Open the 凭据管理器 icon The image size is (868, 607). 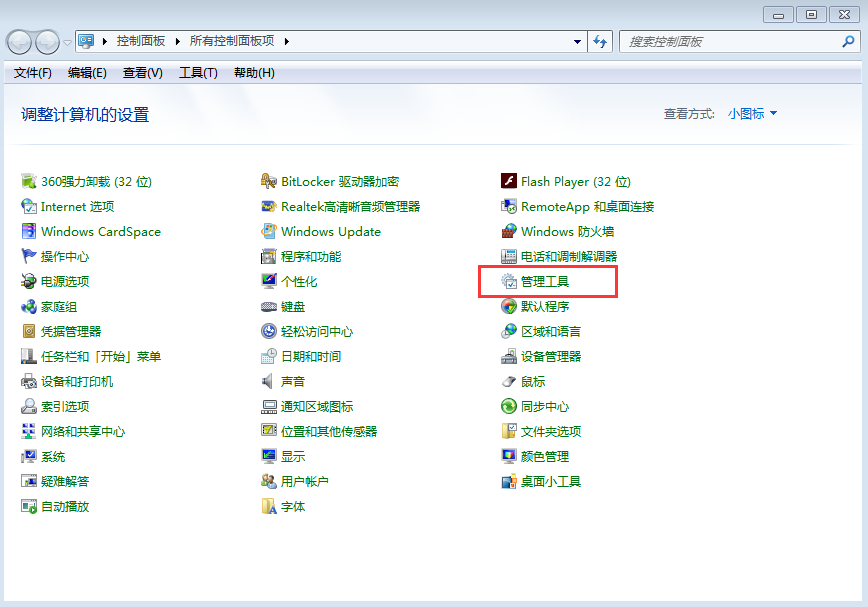tap(29, 331)
